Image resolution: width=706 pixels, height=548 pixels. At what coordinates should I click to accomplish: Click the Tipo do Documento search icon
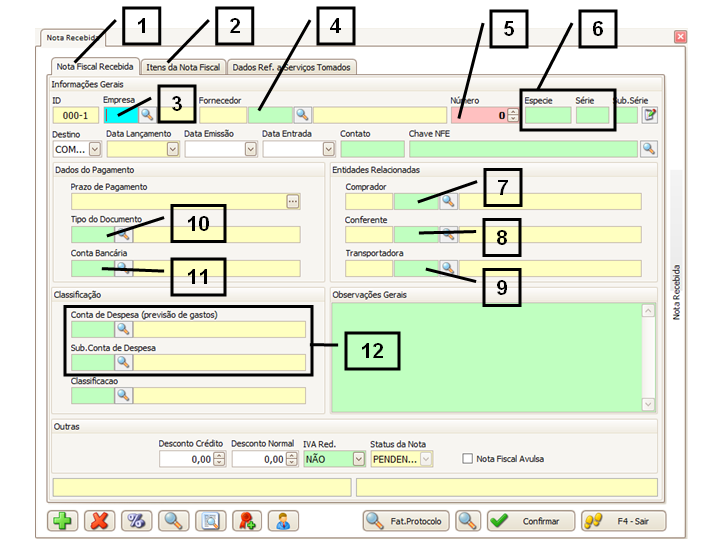pyautogui.click(x=124, y=235)
